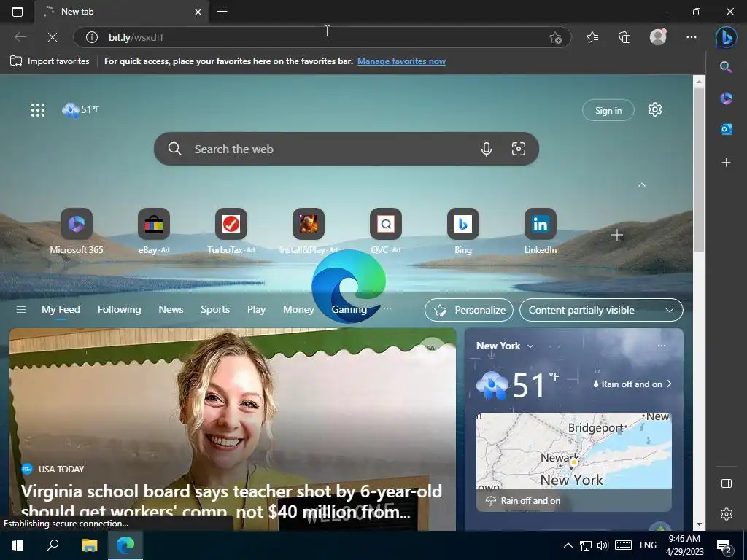This screenshot has width=747, height=560.
Task: Click the Sign in button
Action: coord(608,110)
